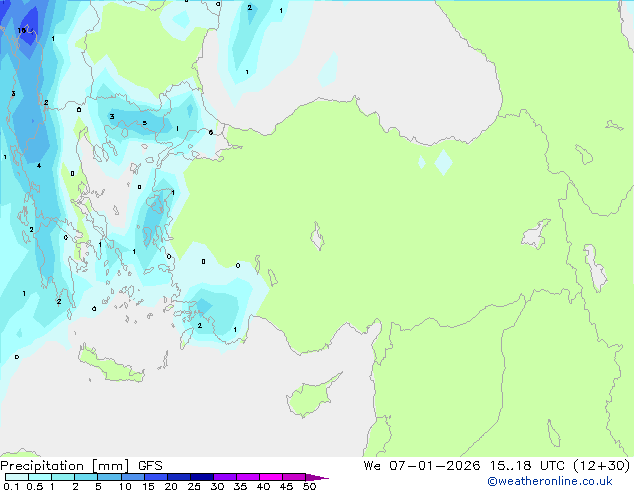Click the '0.5' legend scale label

pos(35,486)
